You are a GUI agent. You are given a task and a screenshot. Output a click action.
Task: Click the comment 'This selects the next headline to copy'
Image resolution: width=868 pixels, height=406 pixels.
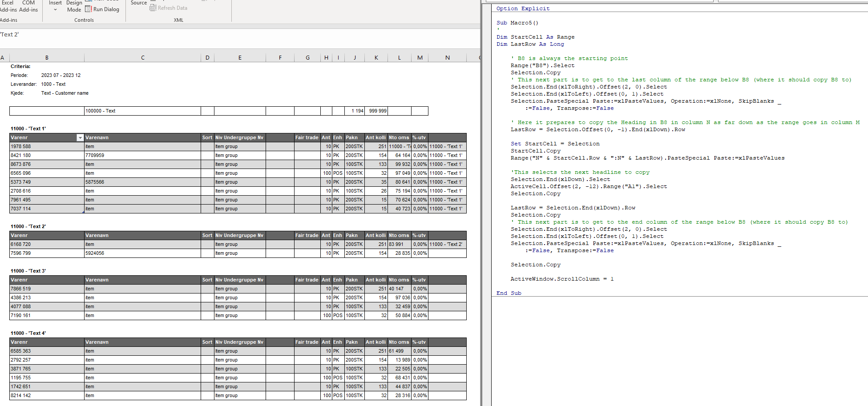click(x=580, y=172)
